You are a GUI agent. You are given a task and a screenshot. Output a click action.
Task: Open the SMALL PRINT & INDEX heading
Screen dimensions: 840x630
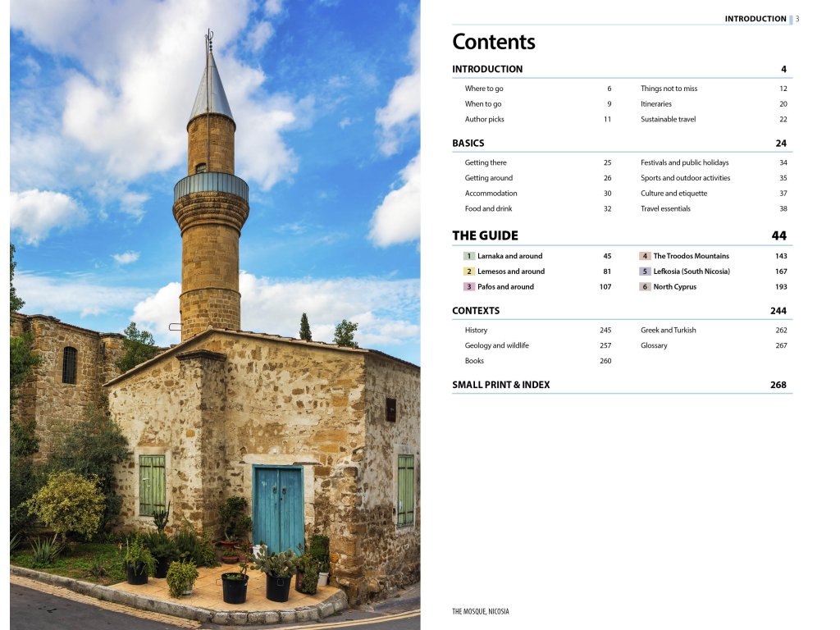tap(501, 385)
